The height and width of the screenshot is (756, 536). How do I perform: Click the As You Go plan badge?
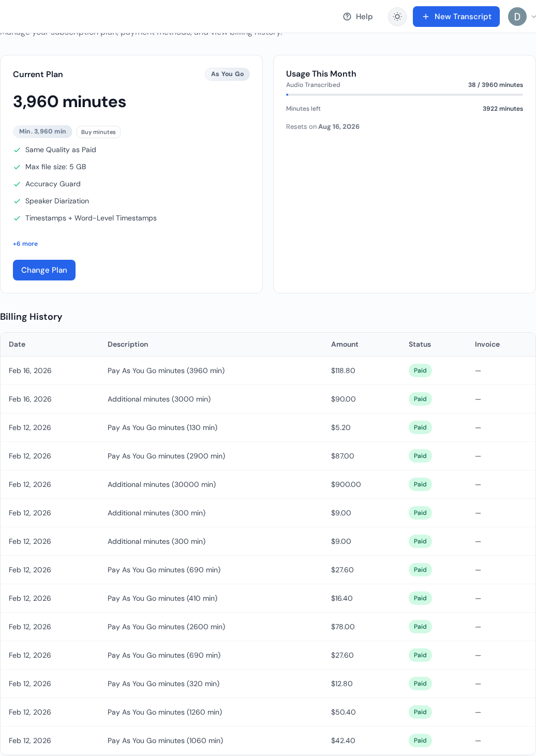[x=227, y=74]
